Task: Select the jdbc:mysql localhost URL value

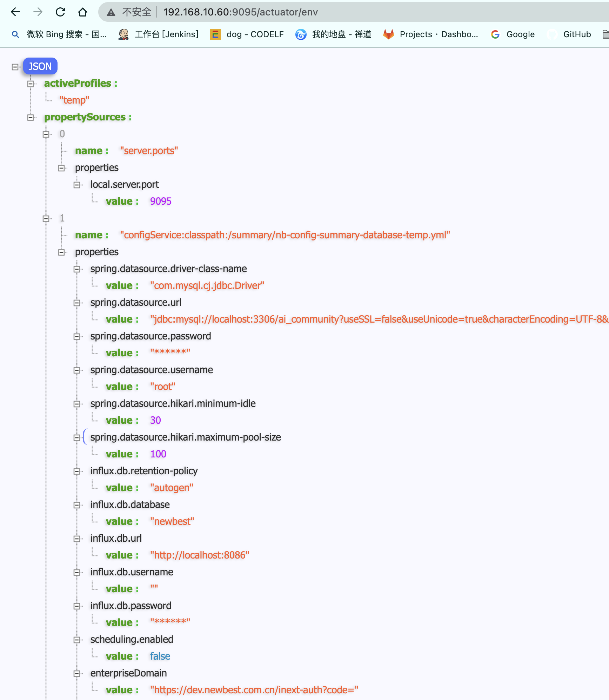Action: click(379, 319)
